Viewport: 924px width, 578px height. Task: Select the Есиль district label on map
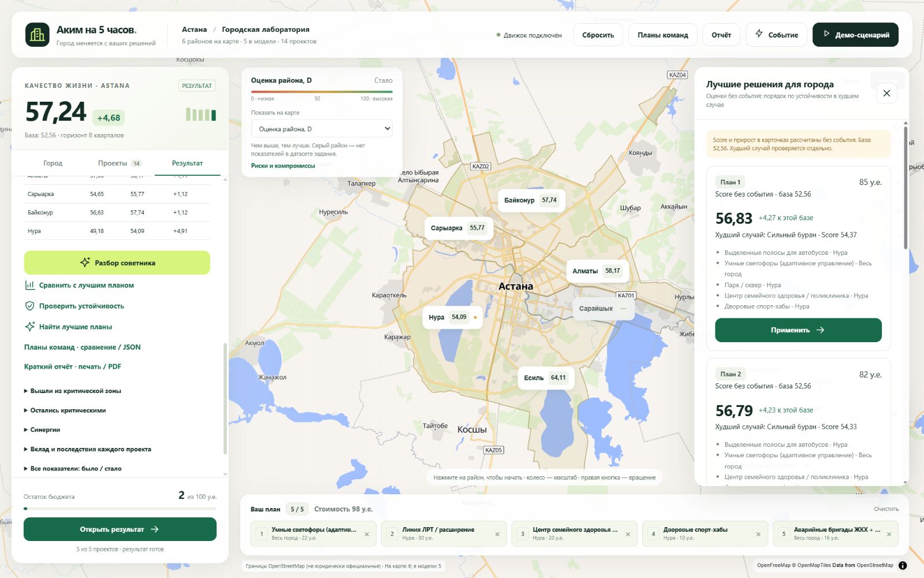tap(546, 377)
